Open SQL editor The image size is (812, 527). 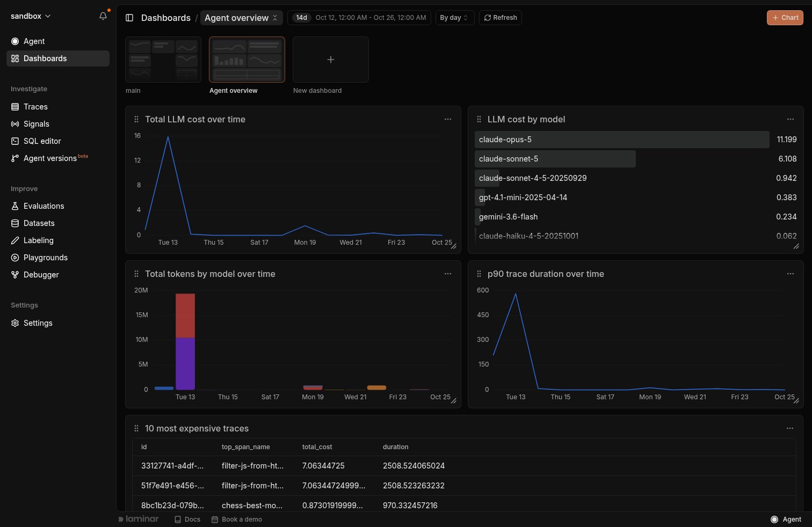[58, 141]
